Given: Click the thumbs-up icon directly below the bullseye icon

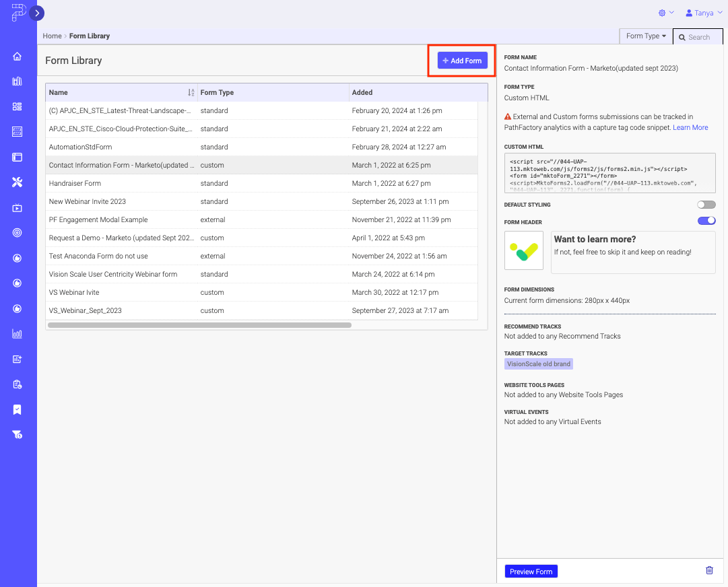Looking at the screenshot, I should 18,258.
